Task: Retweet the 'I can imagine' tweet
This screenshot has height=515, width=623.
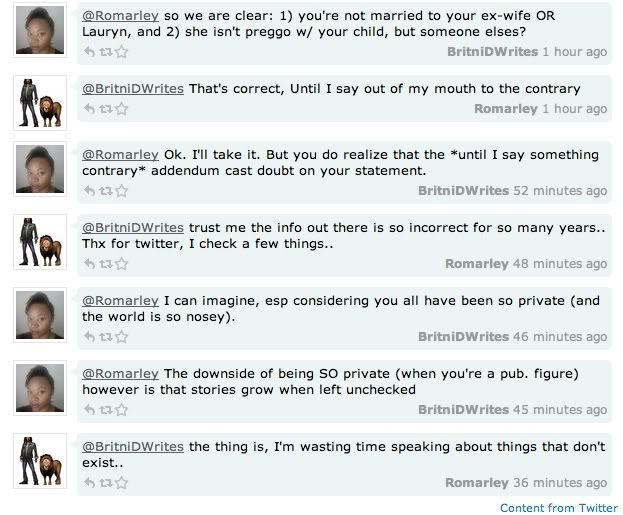Action: click(106, 337)
